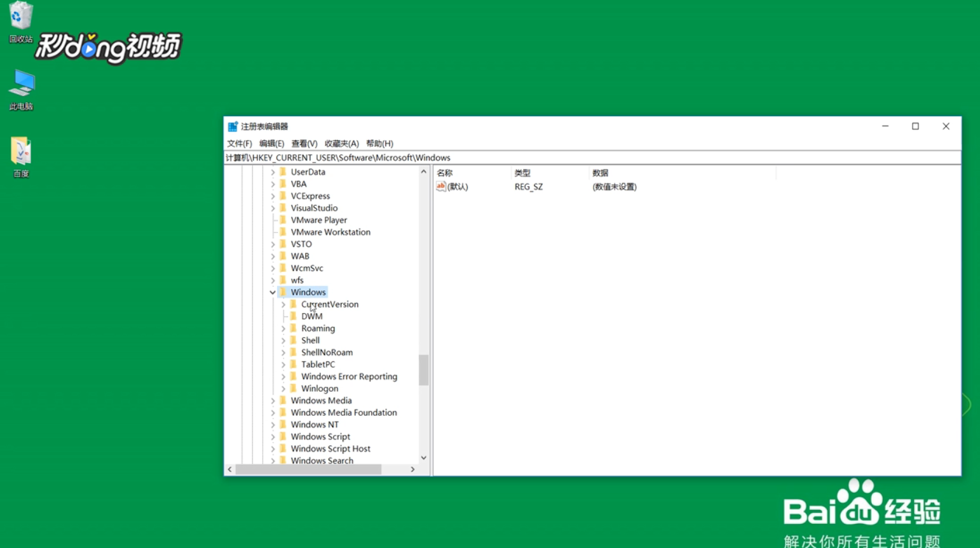Viewport: 980px width, 548px height.
Task: Expand the VisualStudio key
Action: [x=273, y=208]
